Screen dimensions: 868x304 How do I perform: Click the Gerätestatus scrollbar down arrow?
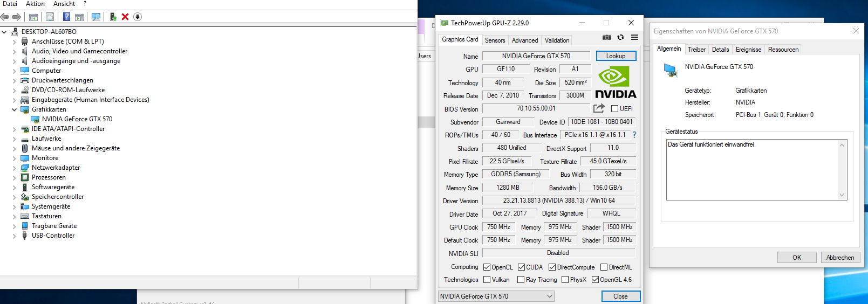tap(842, 195)
